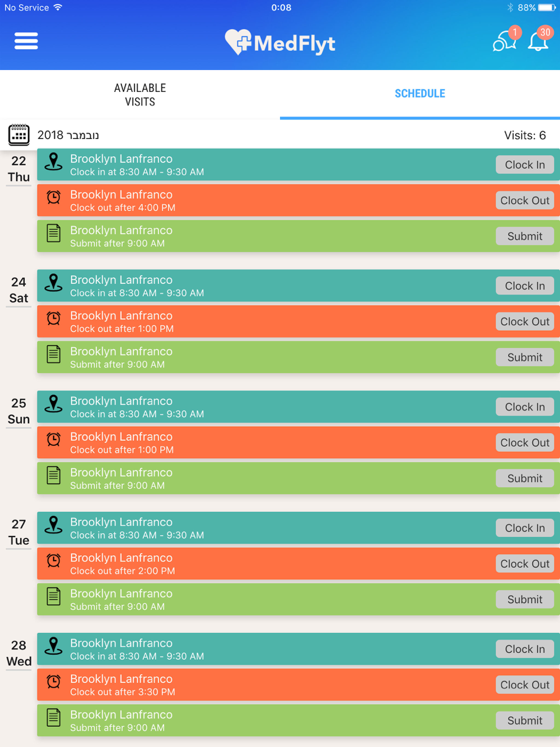The width and height of the screenshot is (560, 747).
Task: Open the calendar date picker icon
Action: (19, 135)
